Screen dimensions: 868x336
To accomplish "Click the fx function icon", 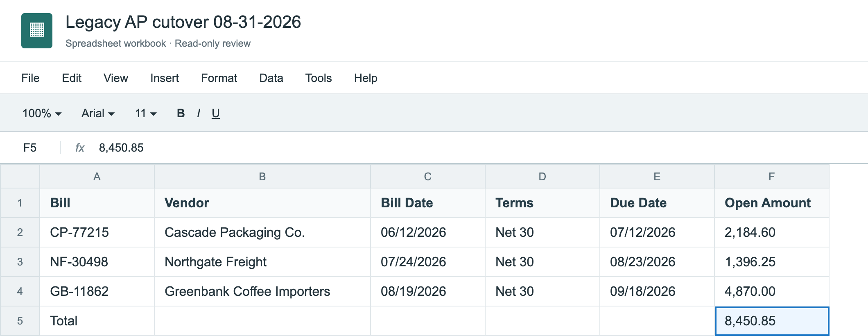I will click(x=80, y=148).
